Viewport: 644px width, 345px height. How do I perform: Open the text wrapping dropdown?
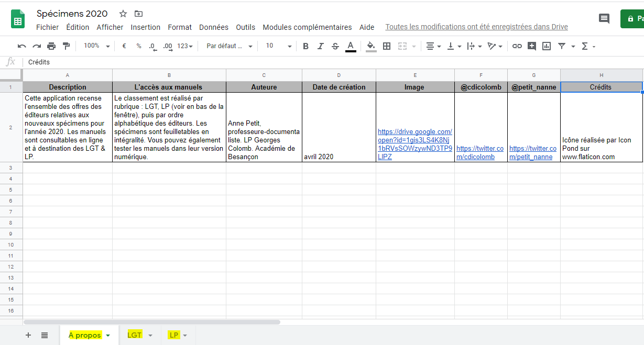[x=474, y=46]
